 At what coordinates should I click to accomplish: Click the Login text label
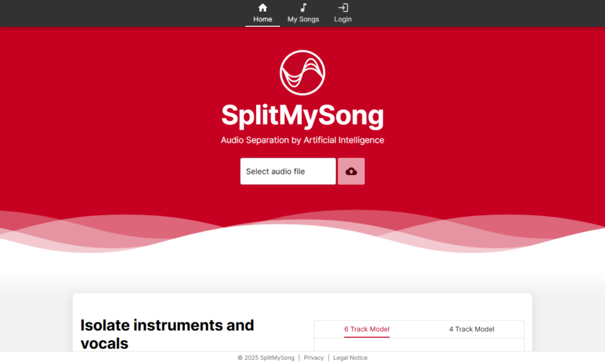click(x=343, y=19)
